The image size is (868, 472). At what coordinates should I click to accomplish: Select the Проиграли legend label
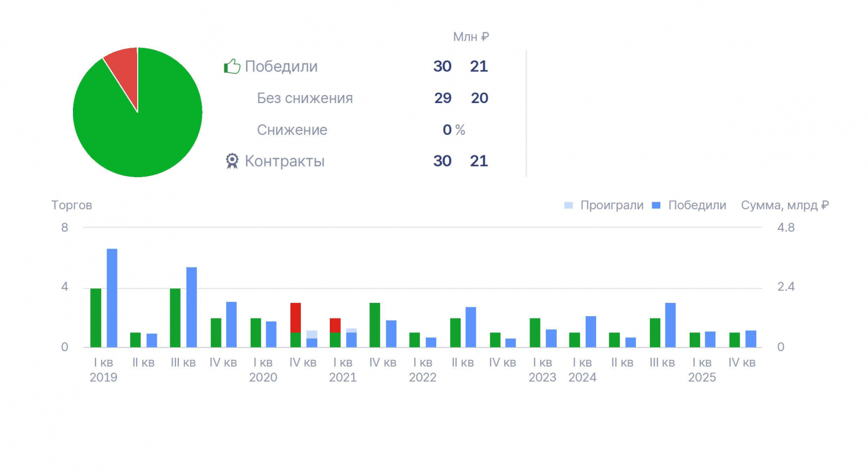[x=612, y=205]
